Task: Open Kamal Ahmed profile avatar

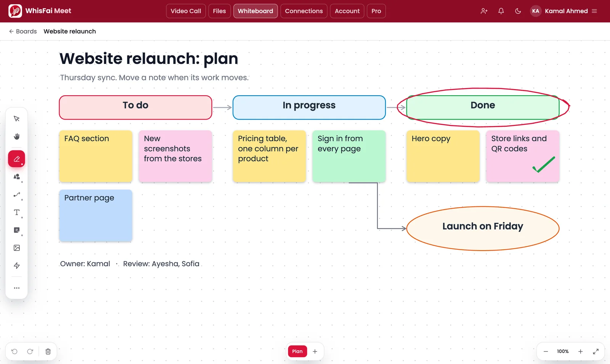Action: pyautogui.click(x=536, y=11)
